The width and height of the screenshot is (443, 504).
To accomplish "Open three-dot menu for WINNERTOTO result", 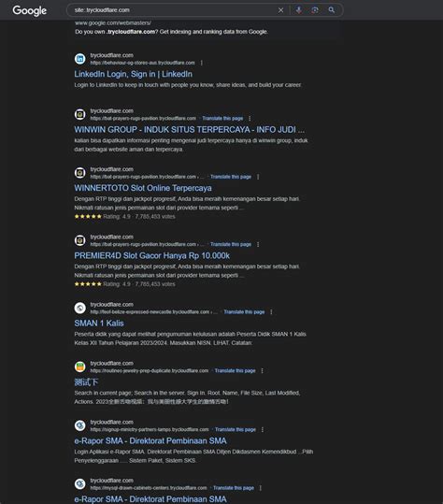I will click(258, 177).
